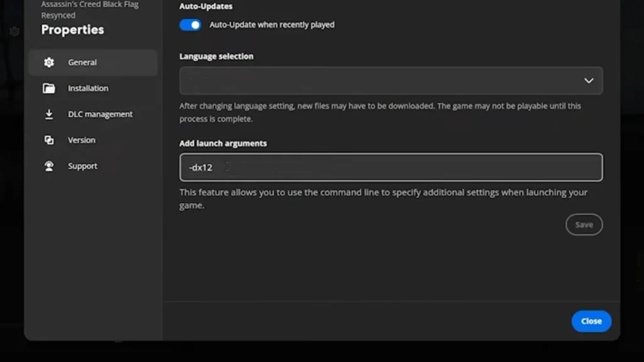This screenshot has width=644, height=362.
Task: Click the DLC management download icon
Action: tap(49, 114)
